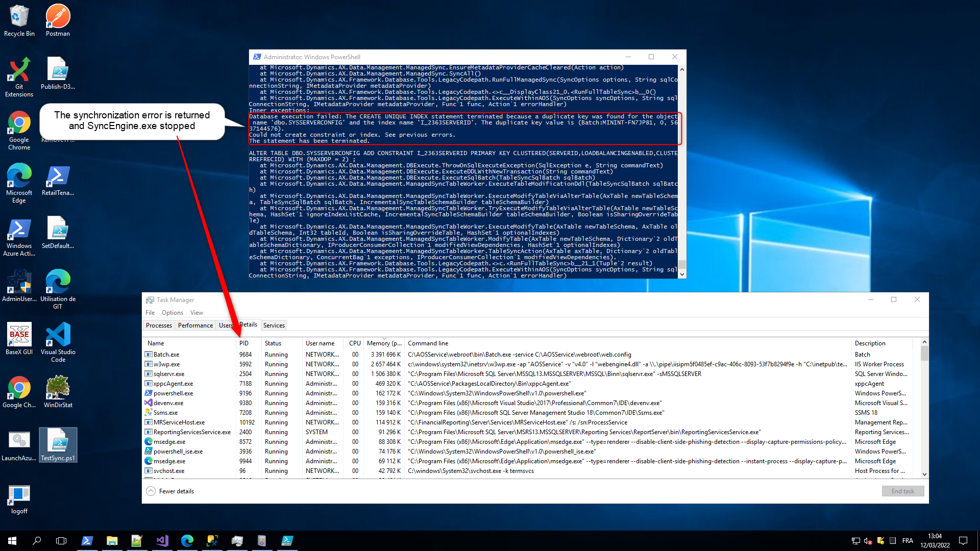980x551 pixels.
Task: Unmute the system volume in the tray
Action: pyautogui.click(x=867, y=541)
